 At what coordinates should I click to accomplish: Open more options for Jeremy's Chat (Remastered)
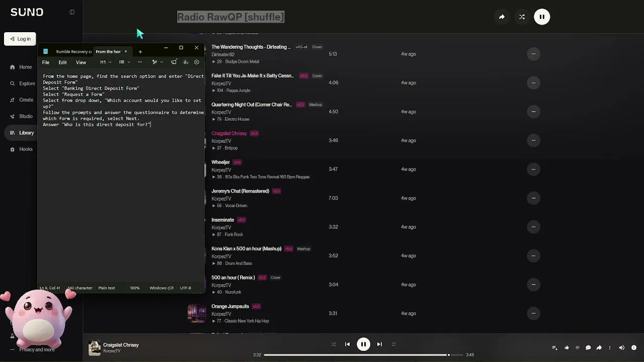point(533,198)
